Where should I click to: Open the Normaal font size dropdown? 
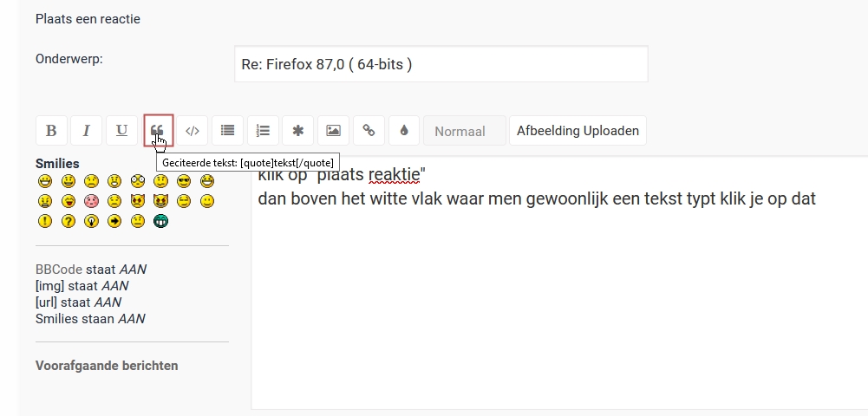click(465, 131)
